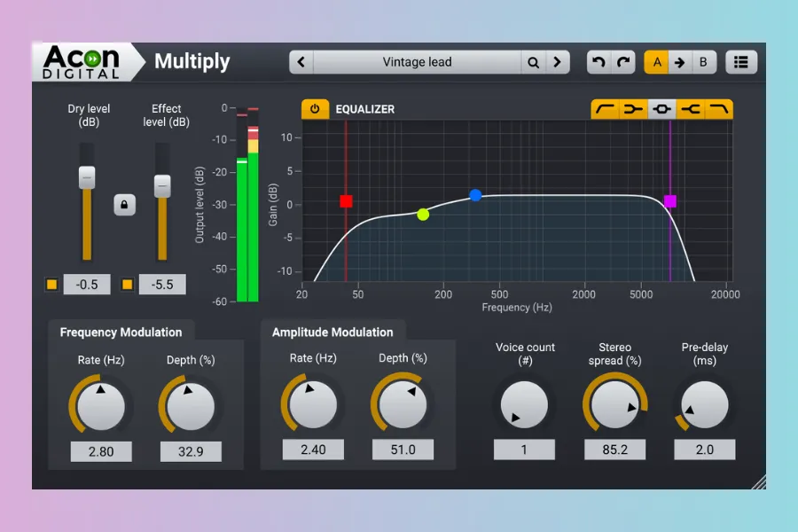Select the low shelf filter band icon
798x532 pixels.
click(x=633, y=109)
